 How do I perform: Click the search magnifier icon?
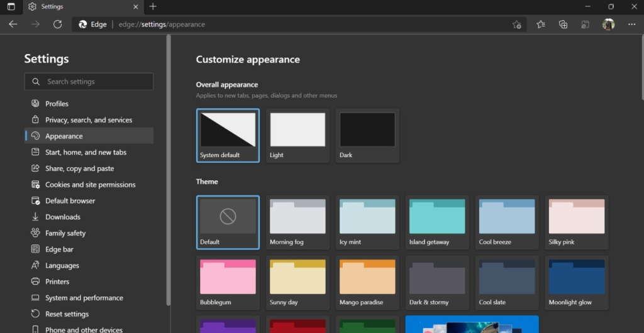point(36,82)
